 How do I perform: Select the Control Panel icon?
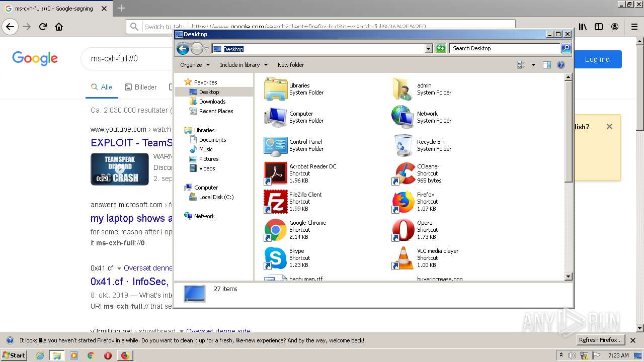275,145
